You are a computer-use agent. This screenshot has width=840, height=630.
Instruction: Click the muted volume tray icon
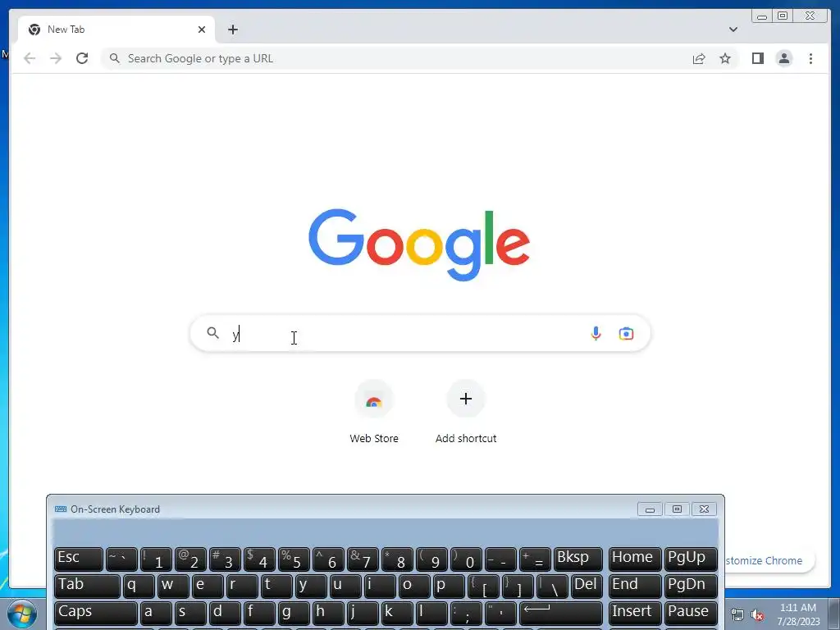(757, 614)
